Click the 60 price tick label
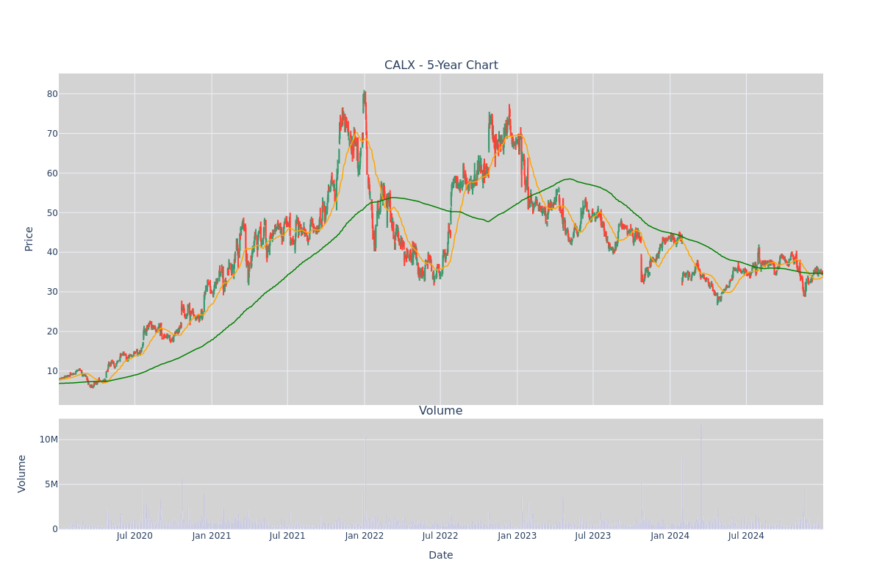The image size is (882, 588). pos(52,173)
